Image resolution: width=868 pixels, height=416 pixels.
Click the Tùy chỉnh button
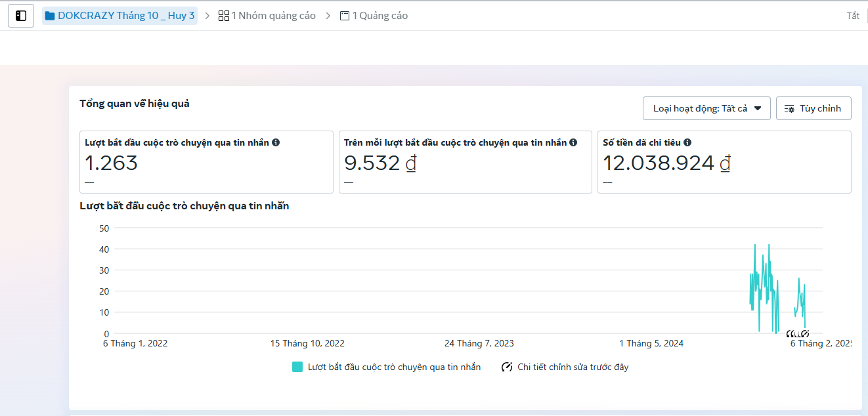[814, 108]
